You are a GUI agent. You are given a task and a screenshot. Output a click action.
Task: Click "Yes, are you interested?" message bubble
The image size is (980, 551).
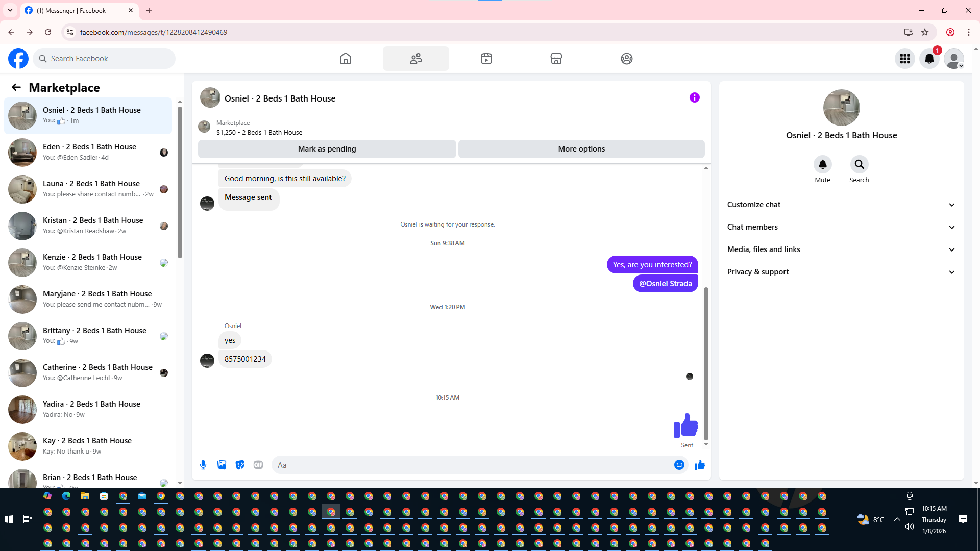pos(652,265)
